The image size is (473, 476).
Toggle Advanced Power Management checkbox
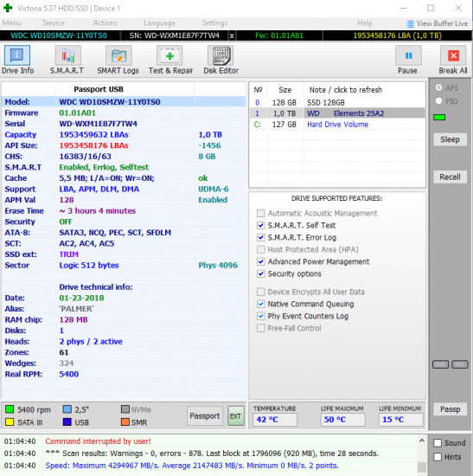(260, 261)
